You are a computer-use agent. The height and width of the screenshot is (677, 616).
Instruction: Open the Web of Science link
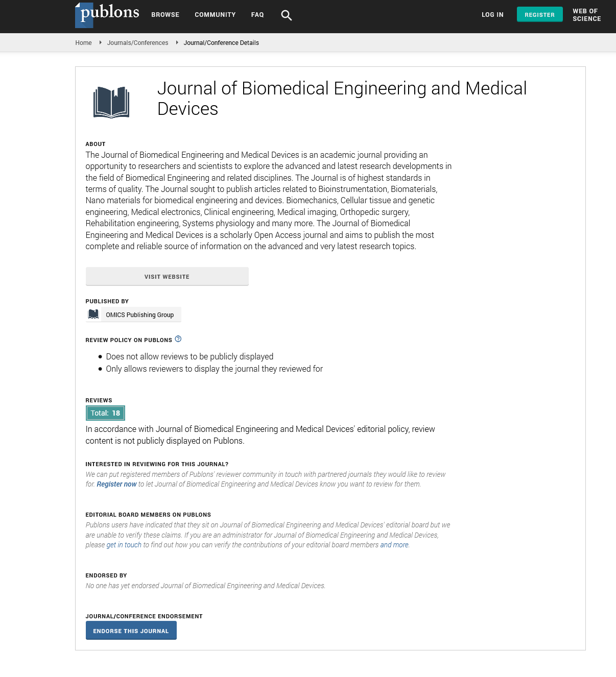point(586,15)
